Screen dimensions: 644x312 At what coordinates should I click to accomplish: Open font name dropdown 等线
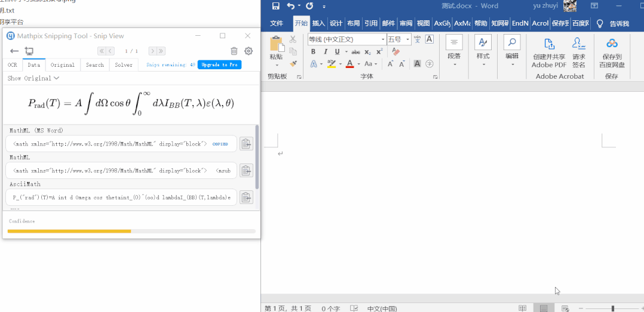[383, 39]
